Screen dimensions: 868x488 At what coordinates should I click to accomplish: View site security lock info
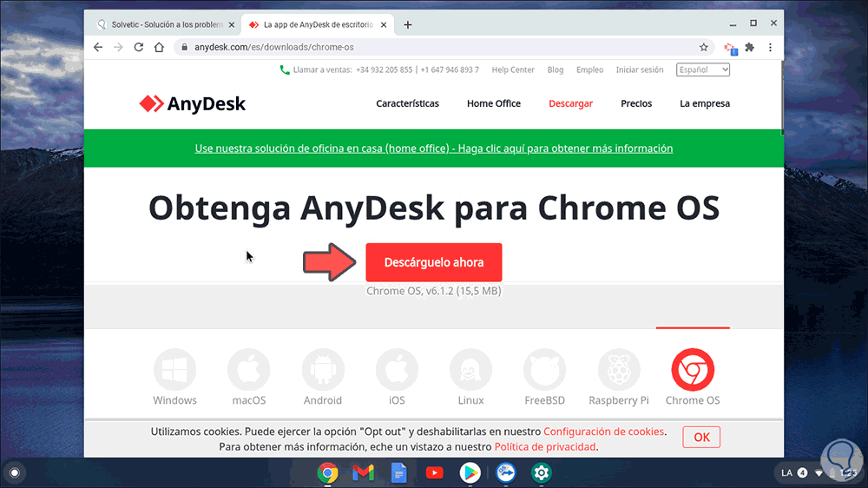point(184,47)
